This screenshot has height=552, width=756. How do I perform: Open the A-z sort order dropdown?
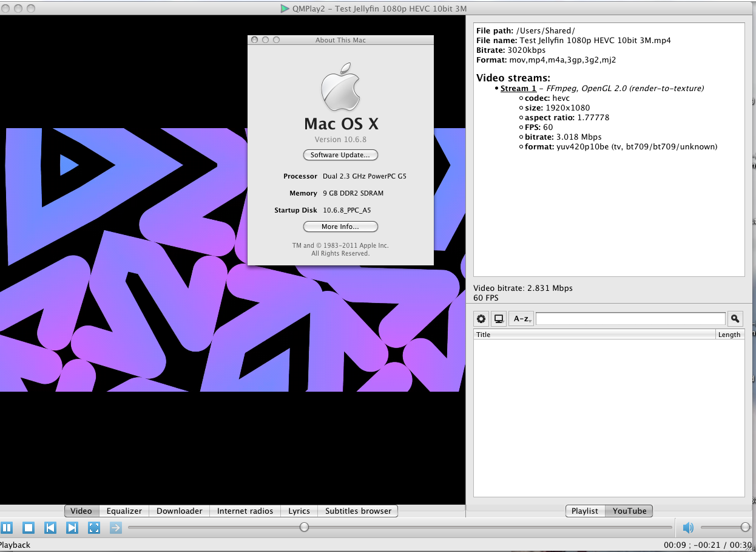(x=521, y=319)
